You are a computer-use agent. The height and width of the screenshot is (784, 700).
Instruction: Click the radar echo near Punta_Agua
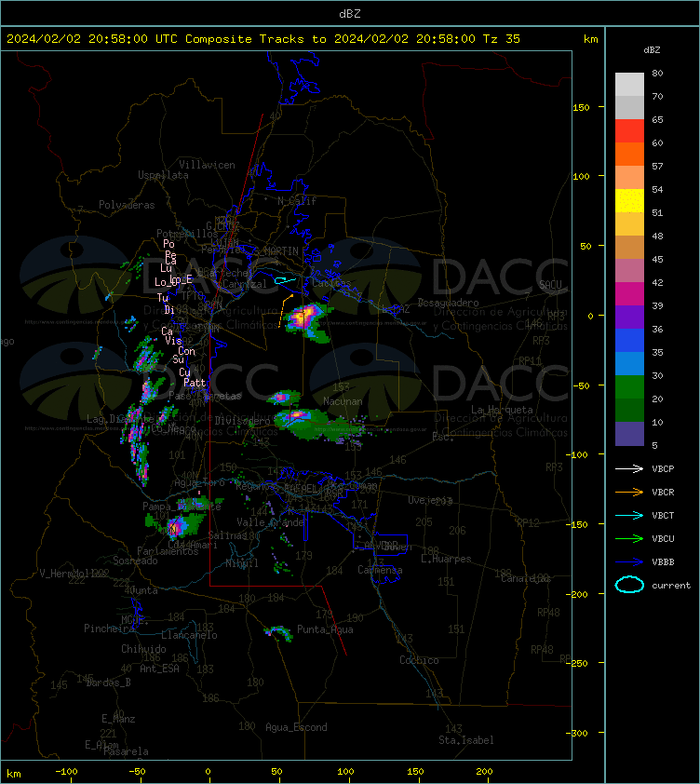click(x=279, y=633)
